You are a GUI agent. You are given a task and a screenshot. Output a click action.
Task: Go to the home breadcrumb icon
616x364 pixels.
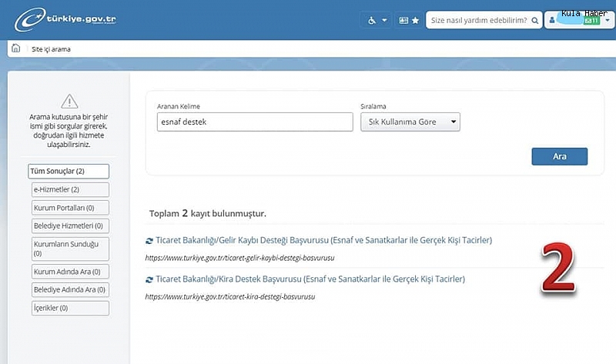pyautogui.click(x=15, y=48)
